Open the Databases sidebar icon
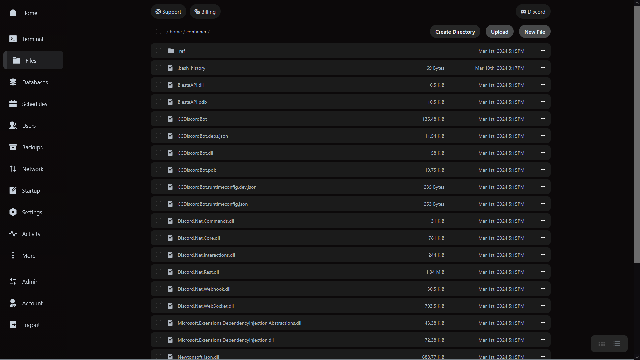The width and height of the screenshot is (640, 360). 13,82
